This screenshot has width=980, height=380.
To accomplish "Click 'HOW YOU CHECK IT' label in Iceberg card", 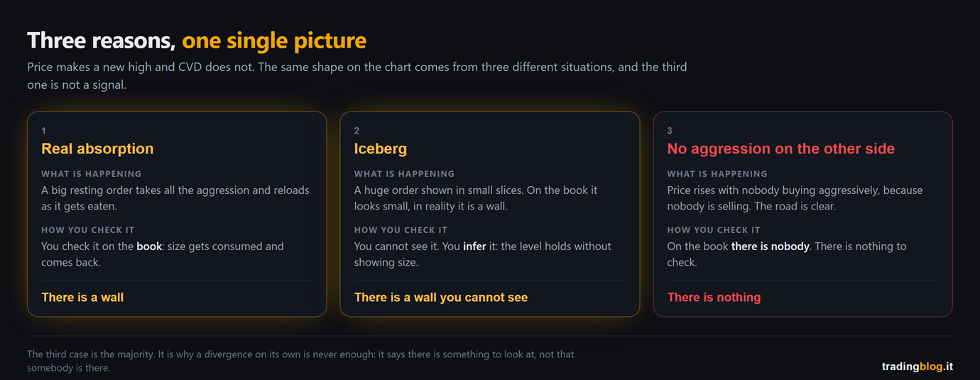I will point(401,230).
